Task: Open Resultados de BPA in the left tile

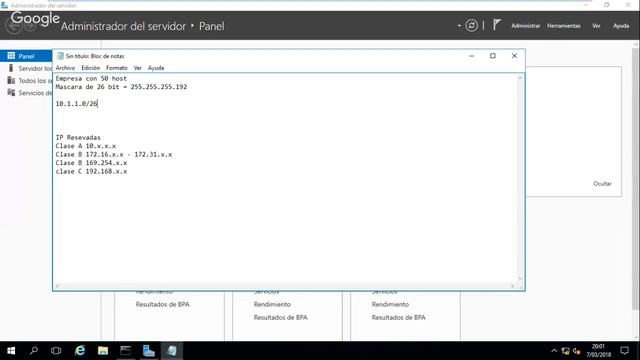Action: [x=162, y=304]
